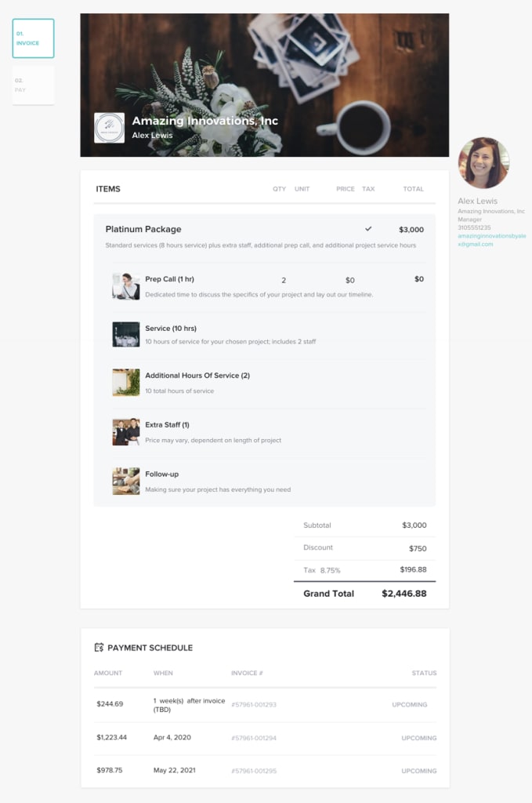
Task: Click the $978.75 payment amount
Action: click(x=110, y=770)
